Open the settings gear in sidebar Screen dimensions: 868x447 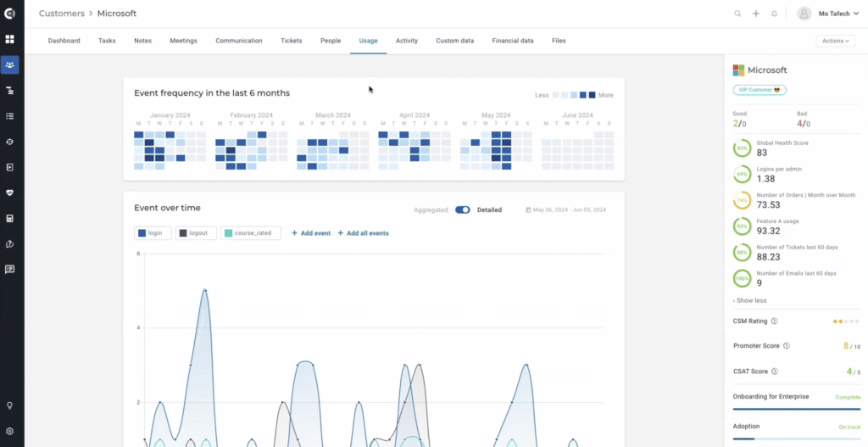tap(9, 431)
